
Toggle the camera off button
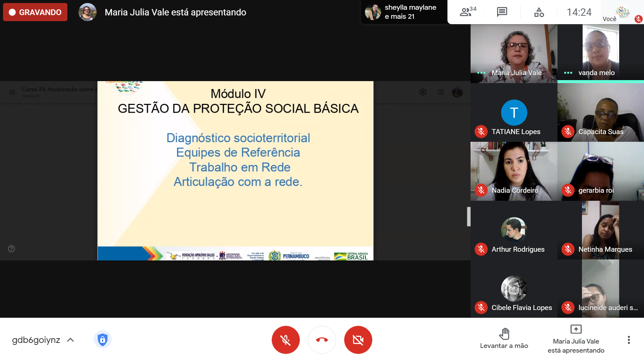[358, 340]
